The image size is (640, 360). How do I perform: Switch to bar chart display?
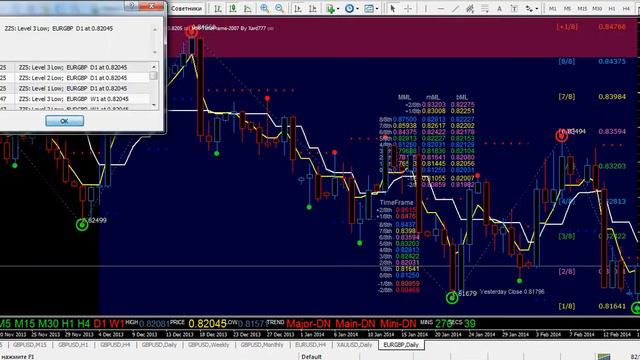218,9
